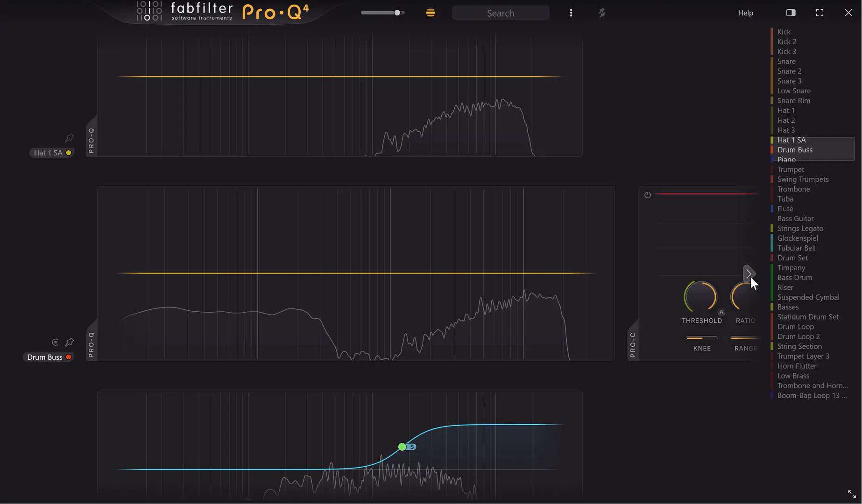Click the Threshold knob
This screenshot has width=862, height=504.
700,297
